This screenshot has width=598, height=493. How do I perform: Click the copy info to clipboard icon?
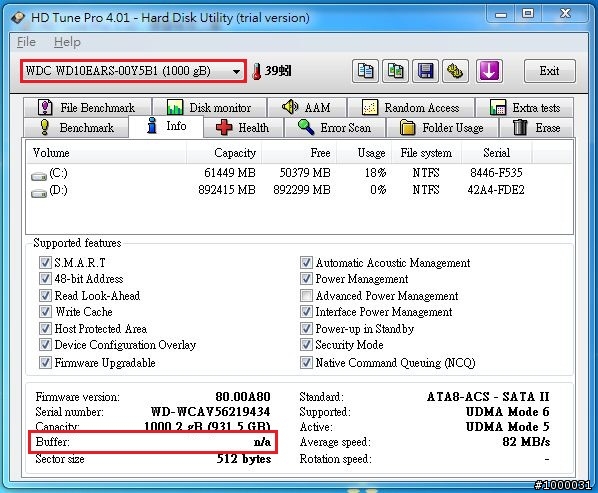(365, 71)
